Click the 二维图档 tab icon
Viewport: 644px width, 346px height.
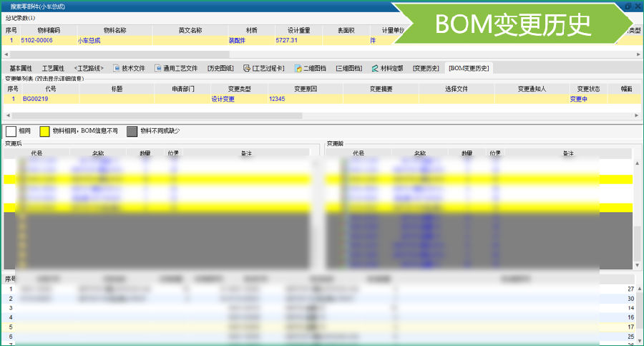[298, 68]
